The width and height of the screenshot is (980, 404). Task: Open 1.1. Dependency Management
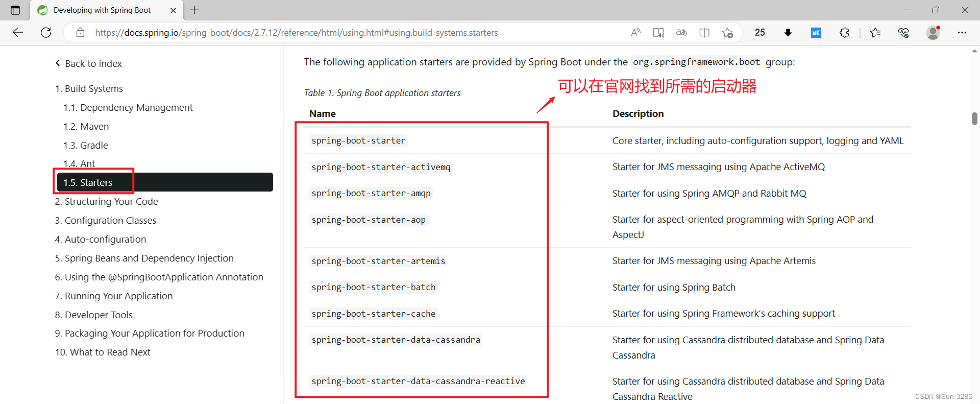click(x=128, y=107)
